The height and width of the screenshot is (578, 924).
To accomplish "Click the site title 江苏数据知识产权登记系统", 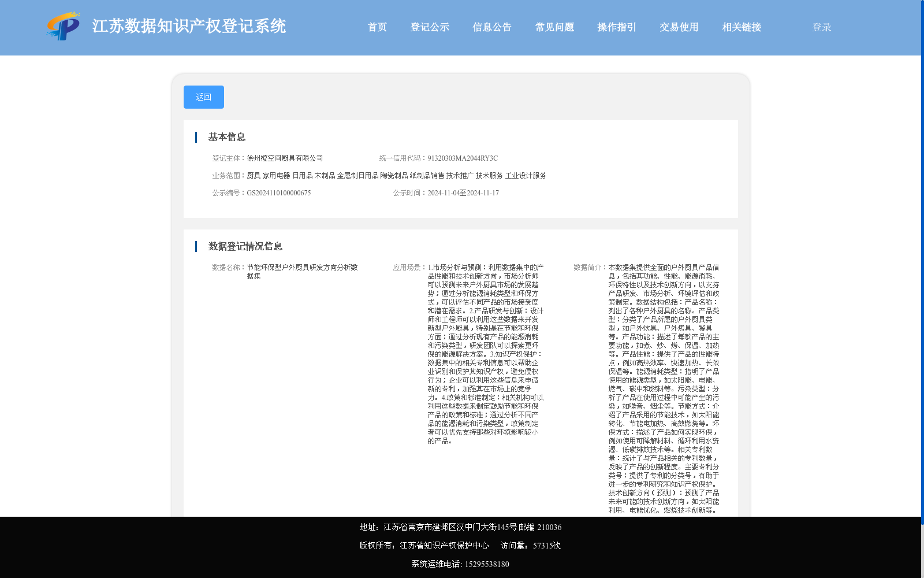I will (189, 26).
